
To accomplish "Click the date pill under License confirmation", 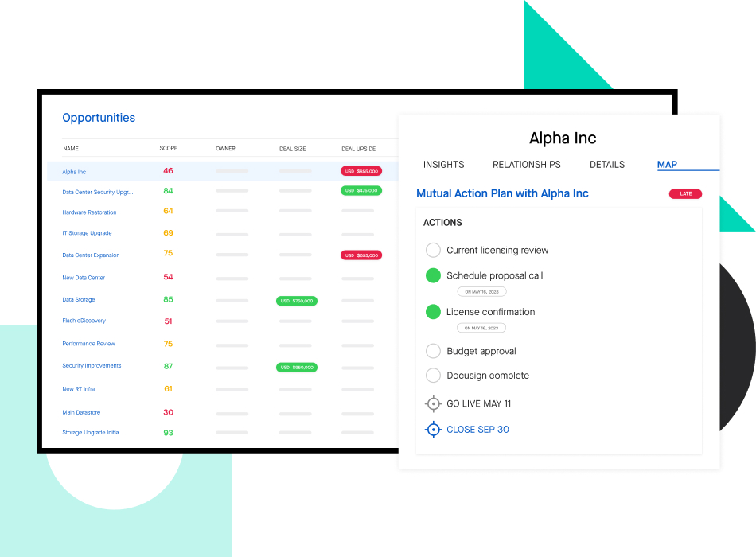I will point(481,328).
